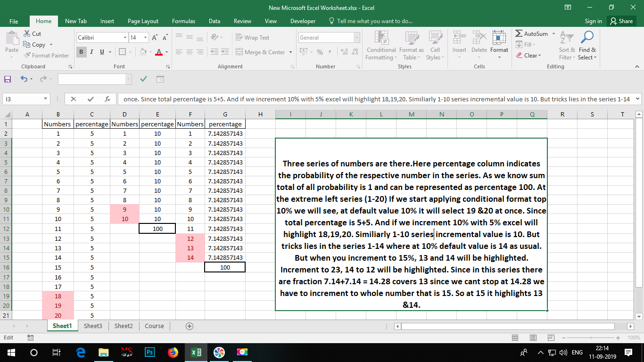This screenshot has width=644, height=362.
Task: Click the Sign in link
Action: [x=593, y=21]
